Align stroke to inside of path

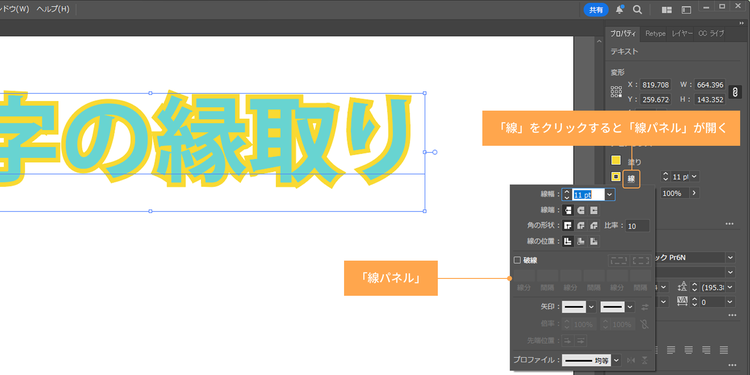coord(581,242)
